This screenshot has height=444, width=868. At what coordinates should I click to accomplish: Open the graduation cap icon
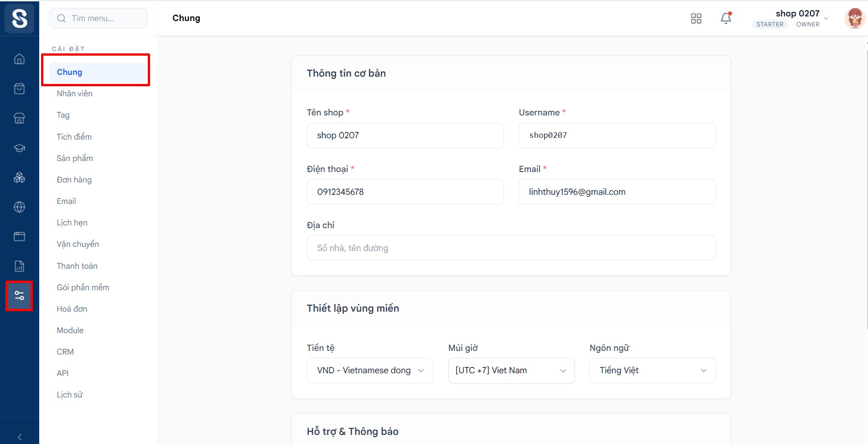(19, 148)
